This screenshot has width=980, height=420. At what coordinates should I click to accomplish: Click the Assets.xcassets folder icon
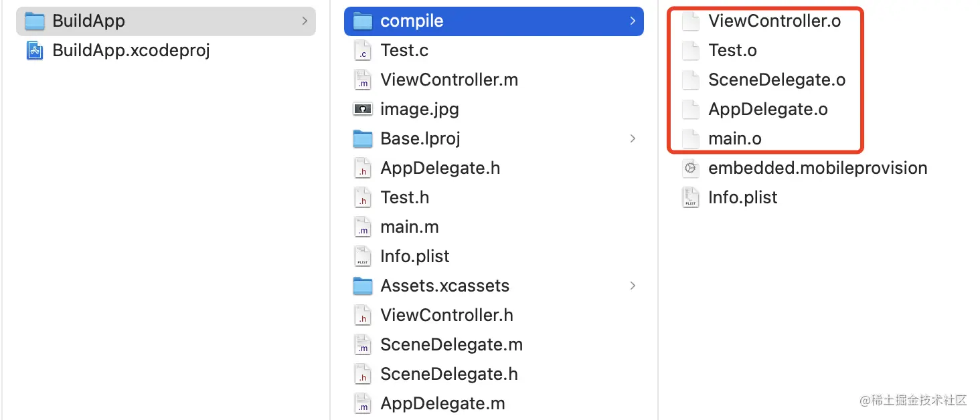tap(362, 286)
